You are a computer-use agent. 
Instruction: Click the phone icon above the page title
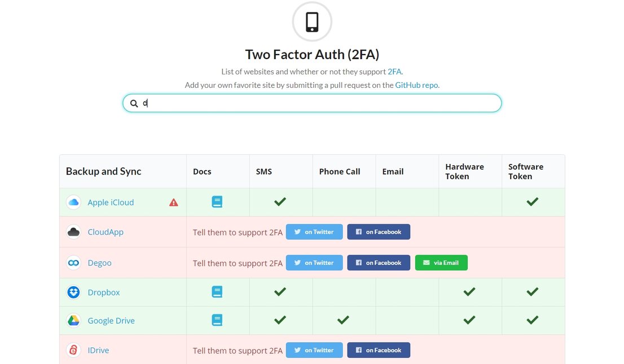tap(312, 21)
